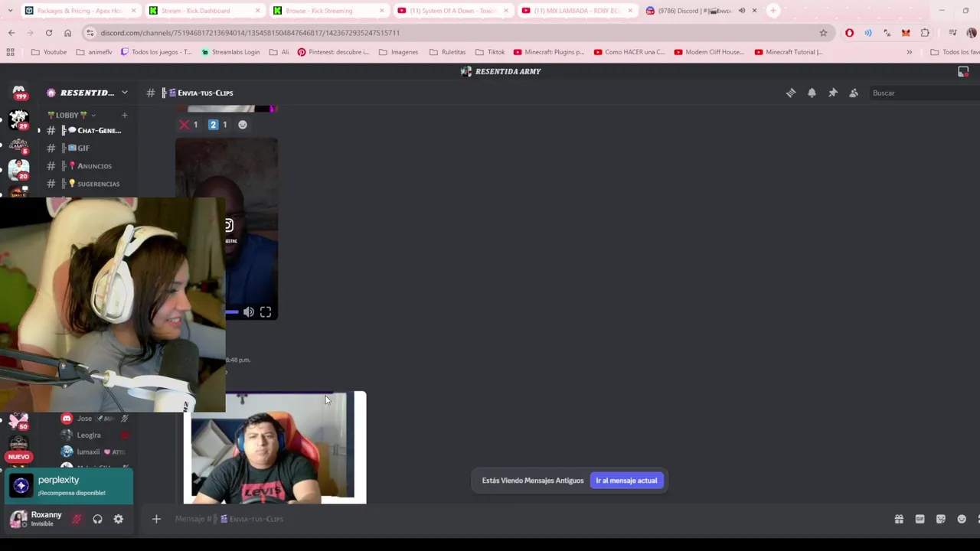The width and height of the screenshot is (980, 551).
Task: Switch to System Of A Down tab
Action: (x=452, y=11)
